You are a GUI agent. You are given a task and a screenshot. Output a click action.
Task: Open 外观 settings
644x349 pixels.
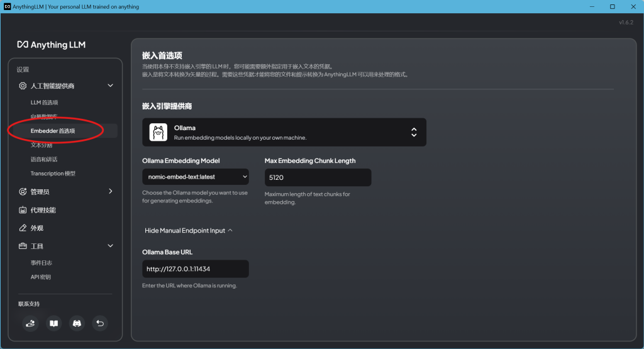37,228
